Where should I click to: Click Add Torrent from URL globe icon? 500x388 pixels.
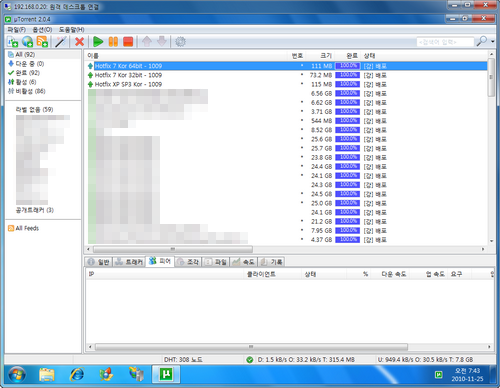[27, 42]
